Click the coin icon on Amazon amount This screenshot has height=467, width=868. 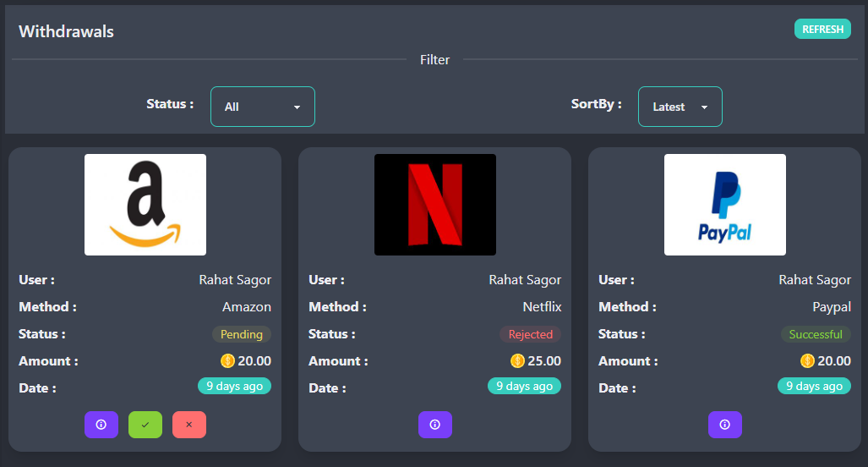pyautogui.click(x=227, y=361)
